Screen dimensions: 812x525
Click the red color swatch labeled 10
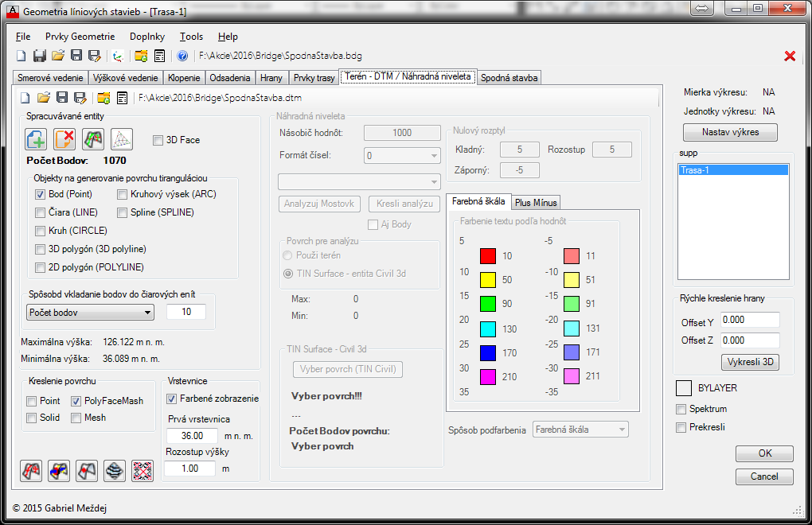(x=487, y=256)
